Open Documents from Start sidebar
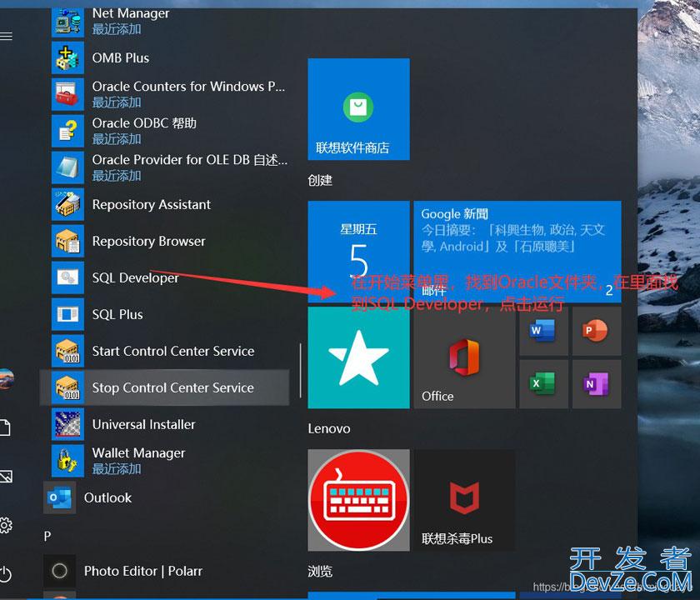 [x=5, y=427]
